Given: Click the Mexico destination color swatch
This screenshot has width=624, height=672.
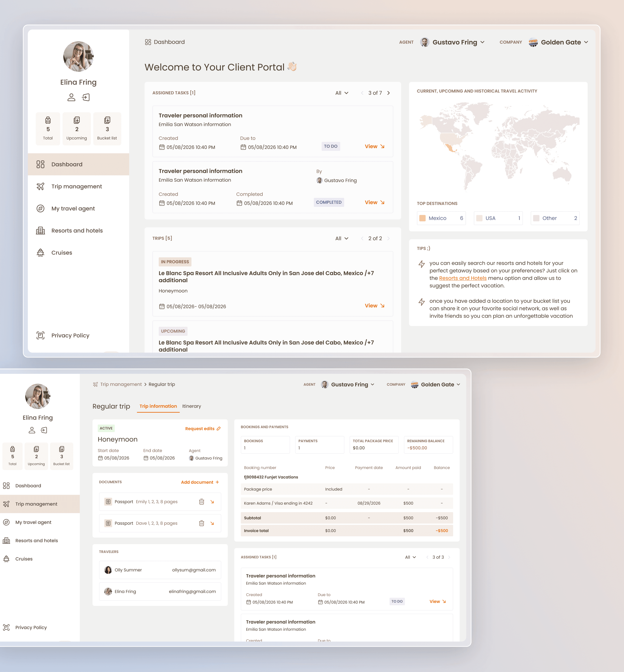Looking at the screenshot, I should [x=422, y=218].
